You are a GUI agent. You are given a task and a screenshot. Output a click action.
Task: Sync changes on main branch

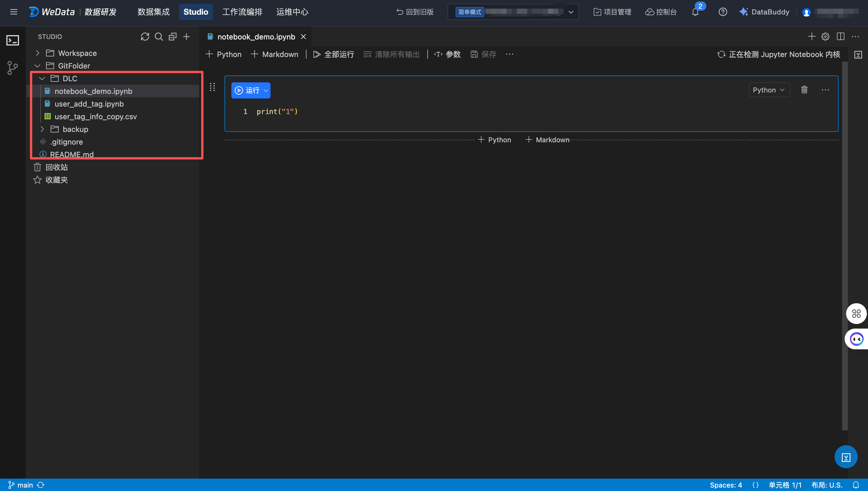(x=41, y=485)
